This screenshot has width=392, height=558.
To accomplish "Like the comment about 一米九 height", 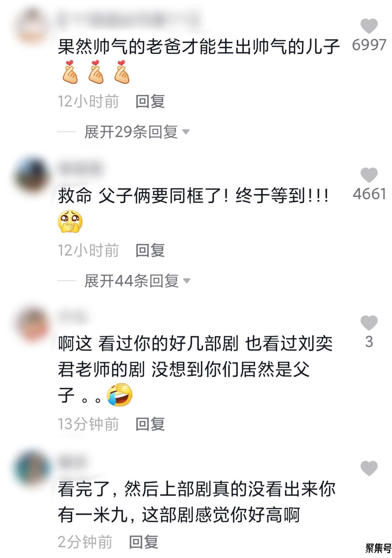I will click(x=369, y=468).
